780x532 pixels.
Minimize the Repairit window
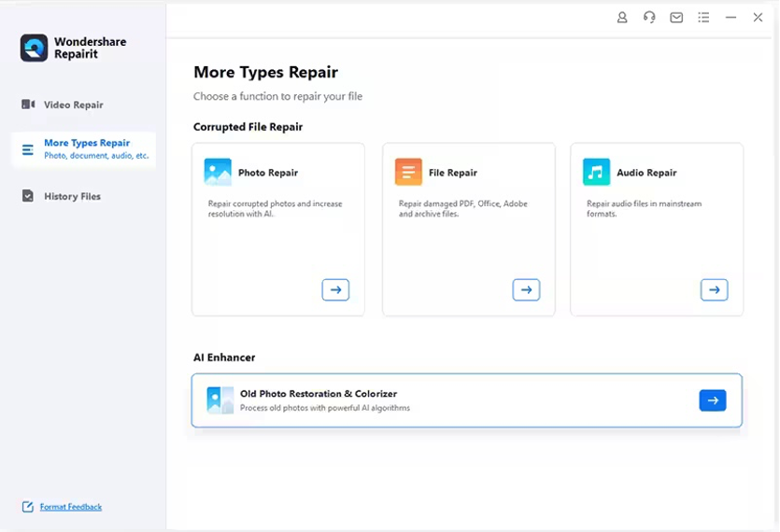coord(730,18)
